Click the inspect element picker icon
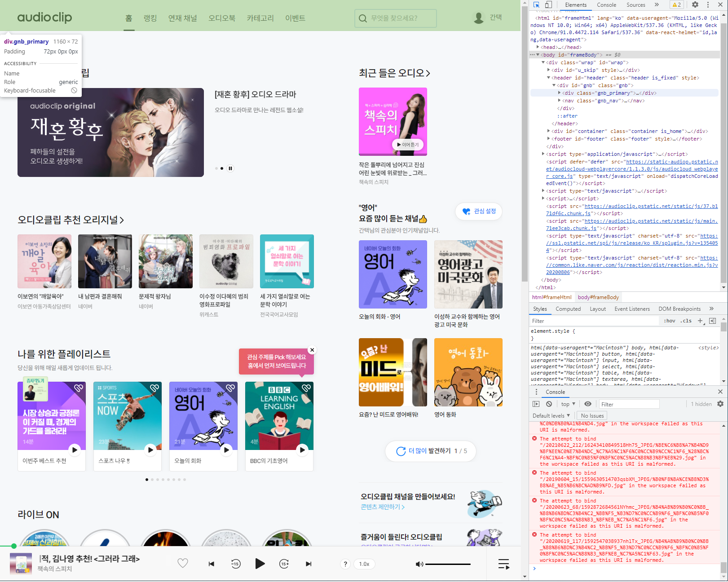 536,5
